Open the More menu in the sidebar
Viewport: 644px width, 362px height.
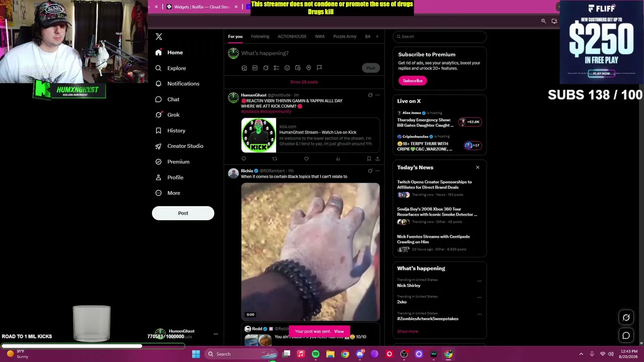click(169, 193)
